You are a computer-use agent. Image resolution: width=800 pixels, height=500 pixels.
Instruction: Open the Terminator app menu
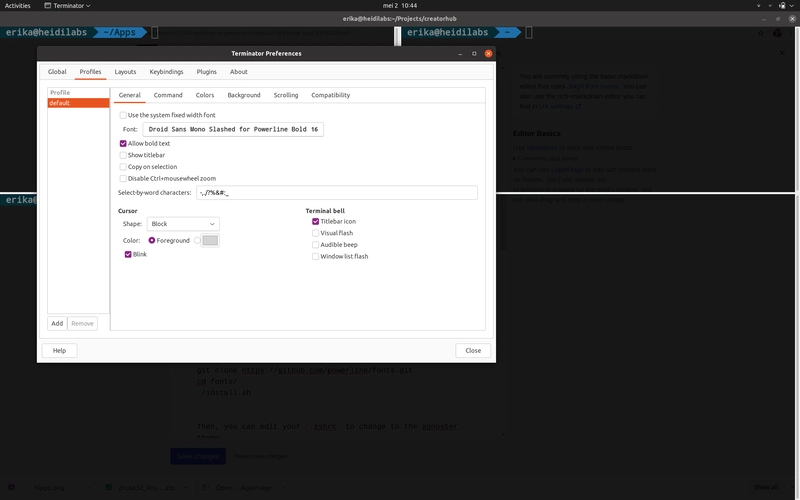click(x=67, y=6)
